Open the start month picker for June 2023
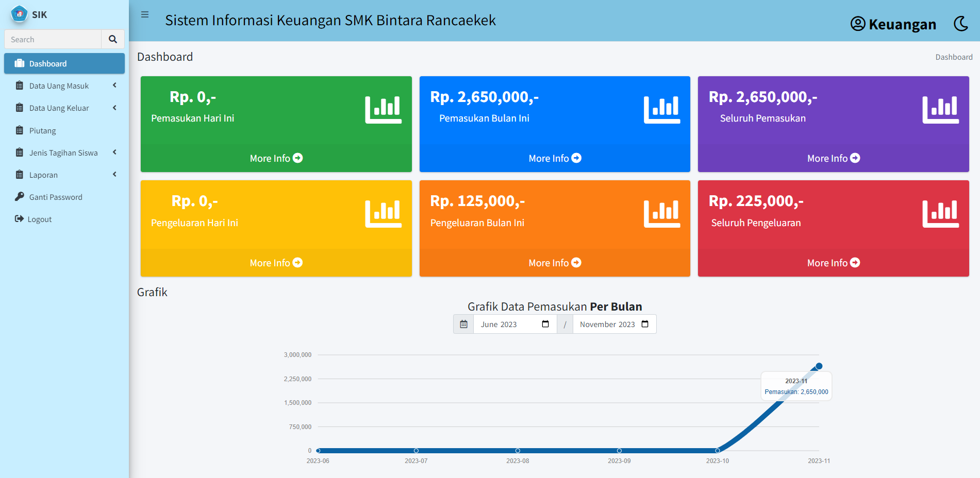Image resolution: width=980 pixels, height=478 pixels. [x=545, y=324]
